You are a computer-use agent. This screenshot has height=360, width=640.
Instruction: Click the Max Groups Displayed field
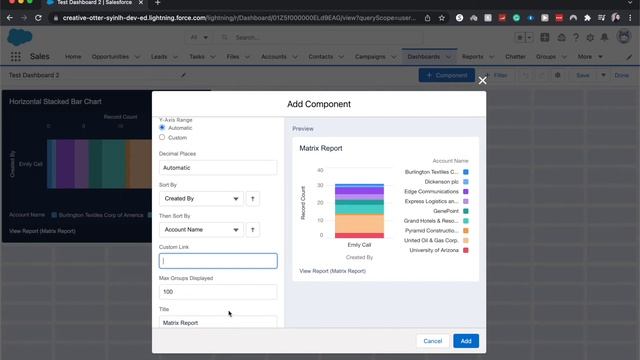pos(218,292)
